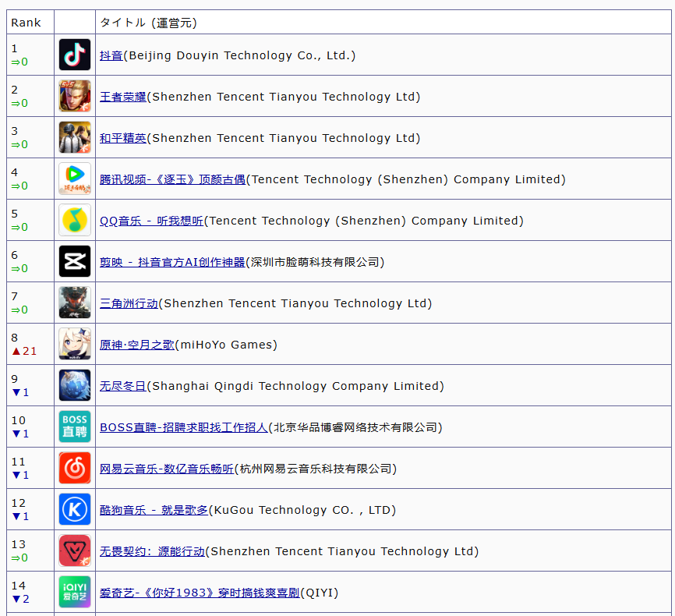Viewport: 675px width, 616px height.
Task: Click the QIYI publisher text
Action: [320, 593]
